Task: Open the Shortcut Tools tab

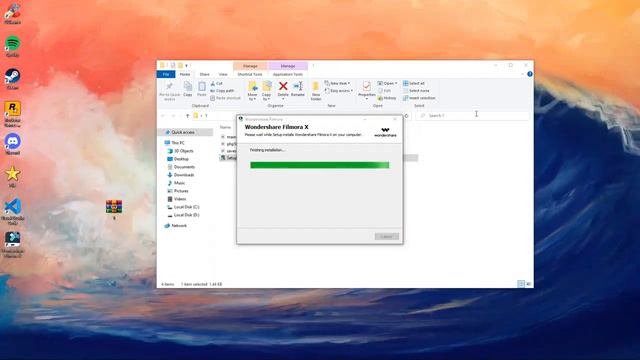Action: 250,74
